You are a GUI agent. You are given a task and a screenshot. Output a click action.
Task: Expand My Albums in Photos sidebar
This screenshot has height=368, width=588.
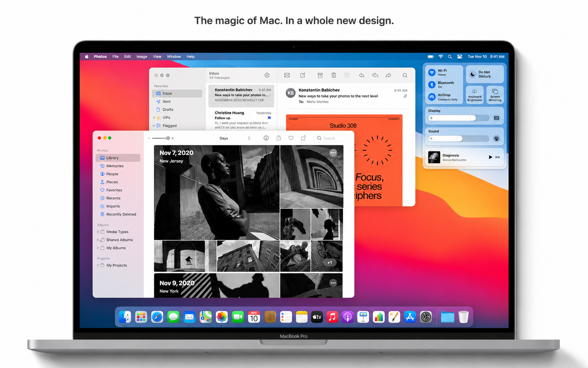tap(98, 248)
